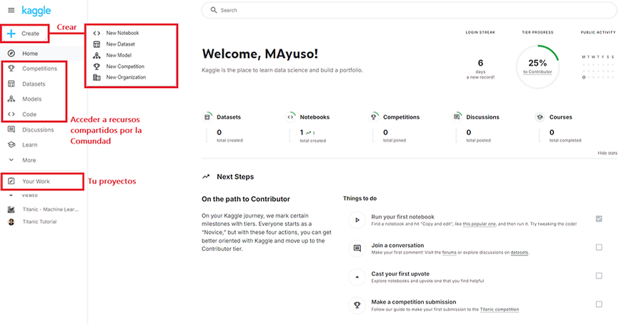
Task: Click the Your Work icon
Action: 11,182
